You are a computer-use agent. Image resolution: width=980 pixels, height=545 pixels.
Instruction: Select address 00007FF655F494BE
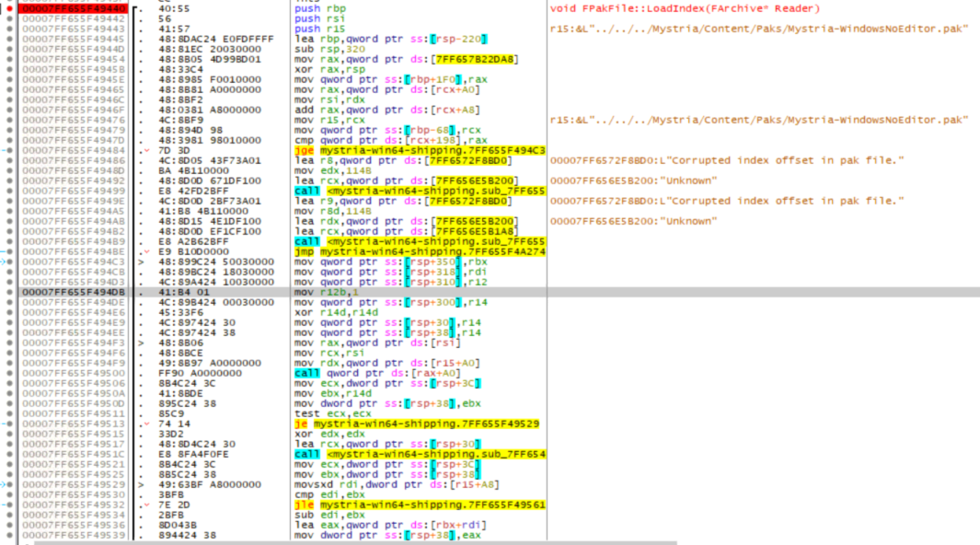tap(73, 252)
